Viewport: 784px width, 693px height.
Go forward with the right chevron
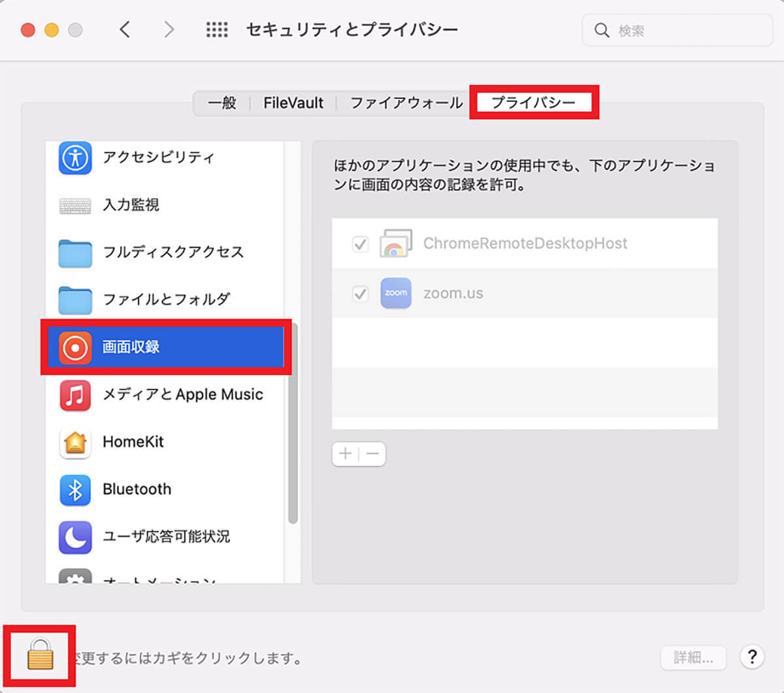pos(169,29)
